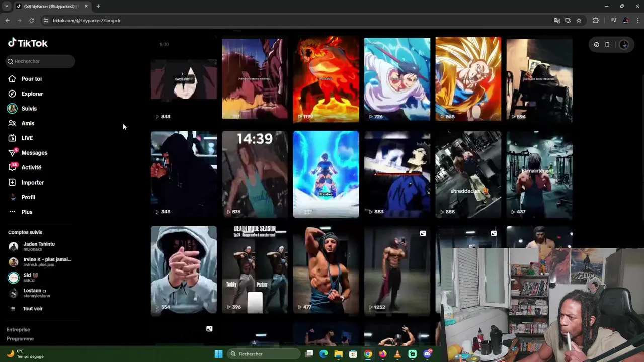
Task: Click the phone app icon at top right
Action: pos(607,45)
